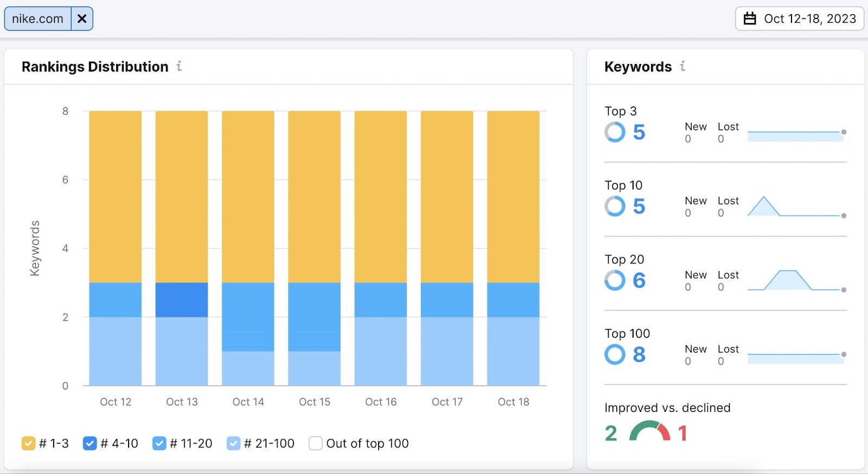
Task: Click the nike.com domain tag
Action: click(x=38, y=19)
